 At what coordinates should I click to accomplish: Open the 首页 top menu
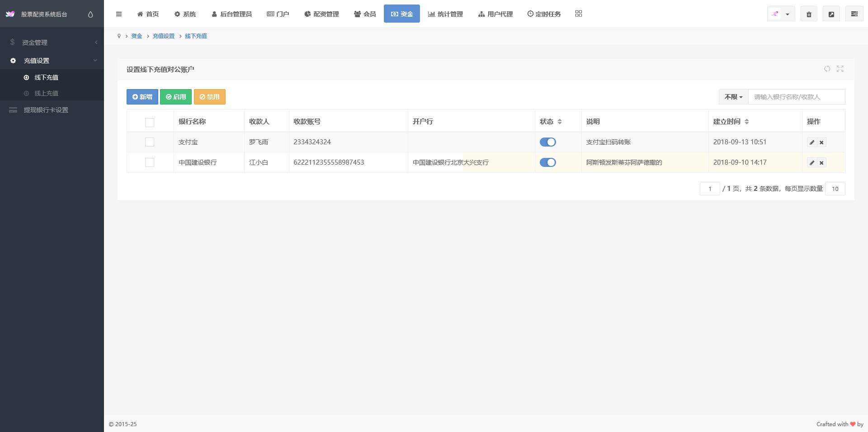pos(148,14)
